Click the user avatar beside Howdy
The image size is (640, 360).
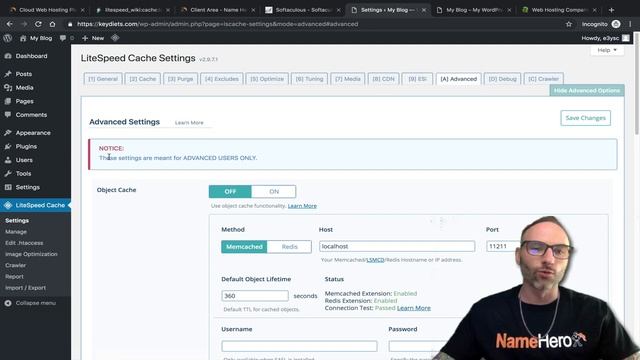point(626,38)
